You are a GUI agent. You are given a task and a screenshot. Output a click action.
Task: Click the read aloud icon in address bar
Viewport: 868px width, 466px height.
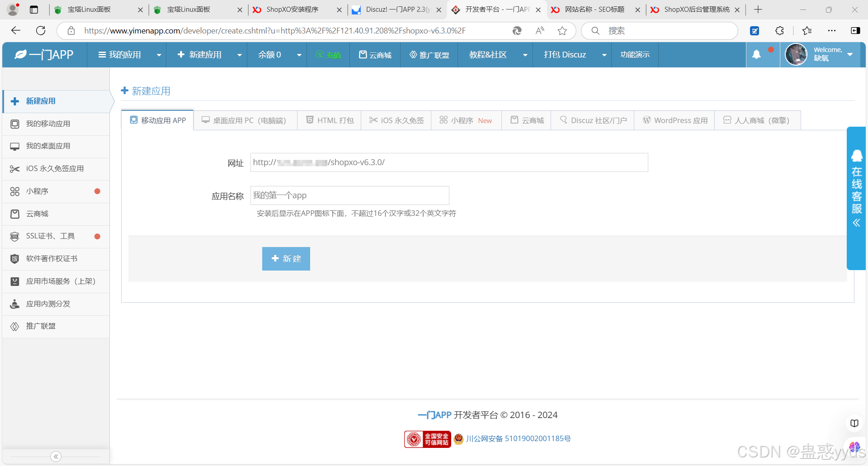(539, 30)
